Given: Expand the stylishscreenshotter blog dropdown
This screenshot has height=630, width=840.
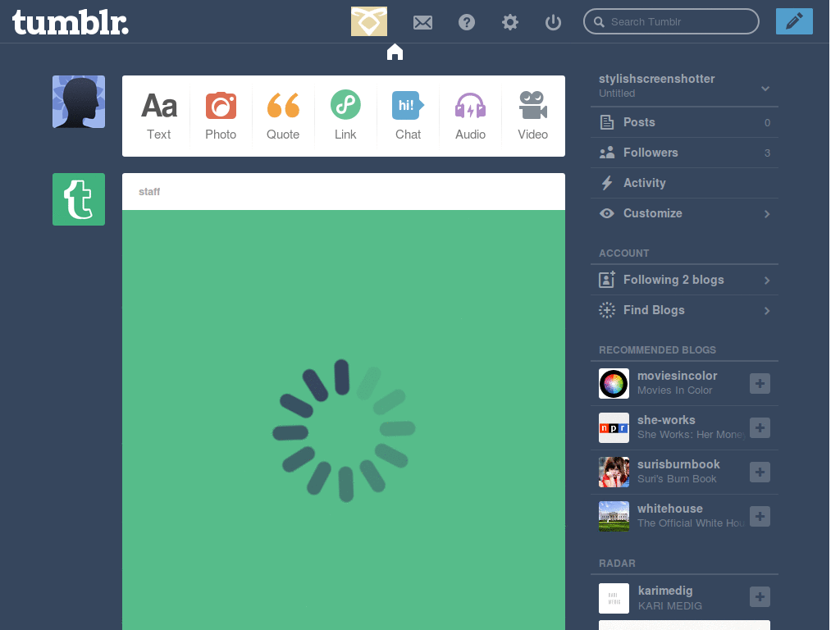Looking at the screenshot, I should tap(765, 89).
